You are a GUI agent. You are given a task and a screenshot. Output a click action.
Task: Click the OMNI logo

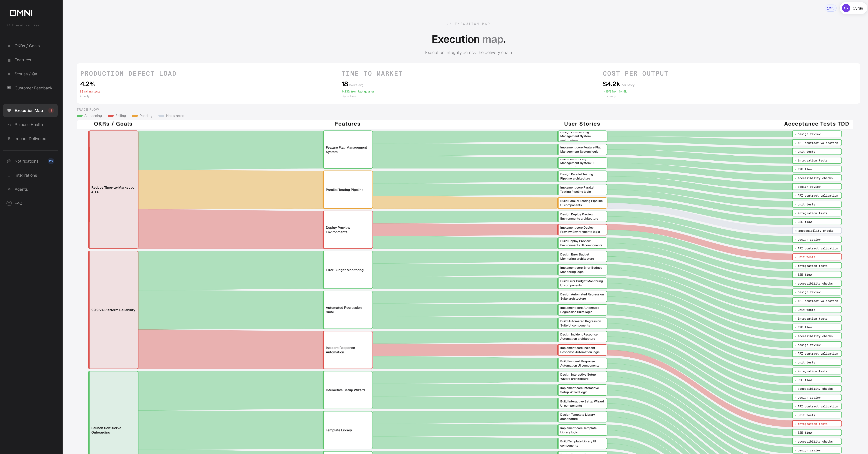(21, 13)
